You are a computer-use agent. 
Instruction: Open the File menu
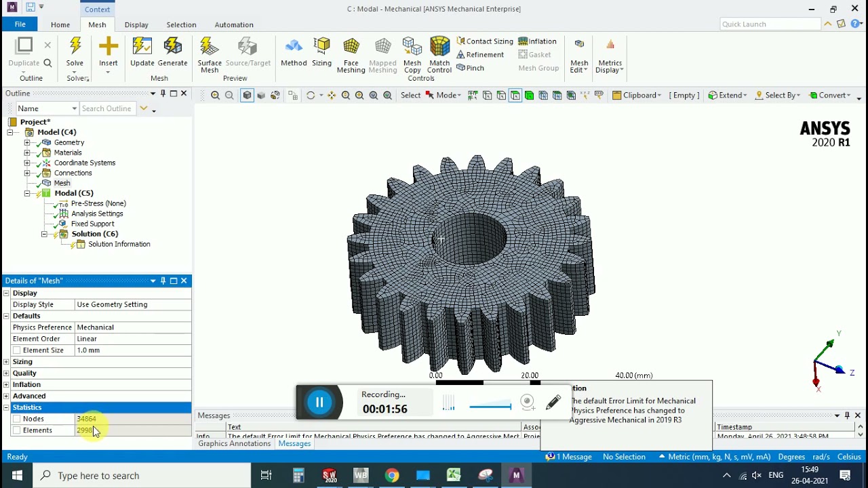click(x=20, y=24)
